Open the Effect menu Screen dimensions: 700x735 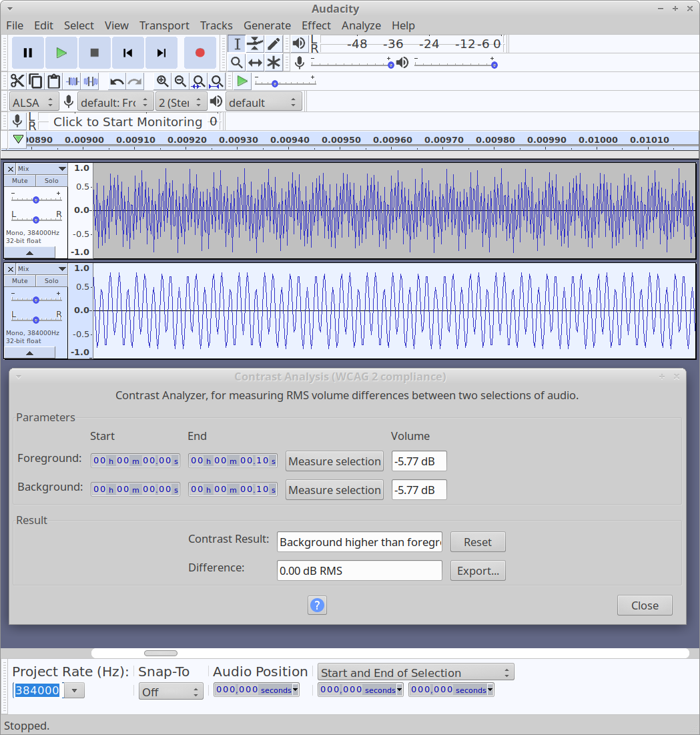tap(316, 25)
